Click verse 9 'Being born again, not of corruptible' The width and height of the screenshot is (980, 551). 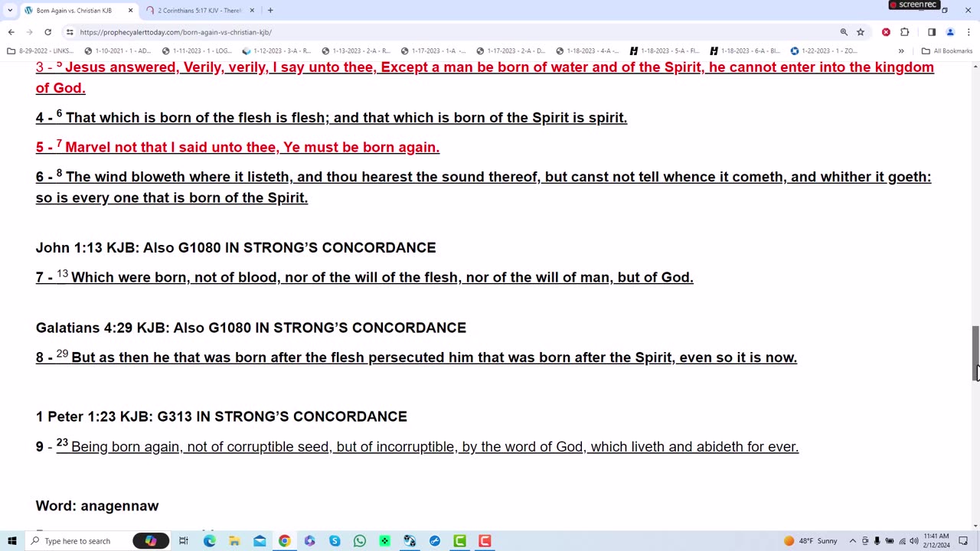(x=417, y=446)
